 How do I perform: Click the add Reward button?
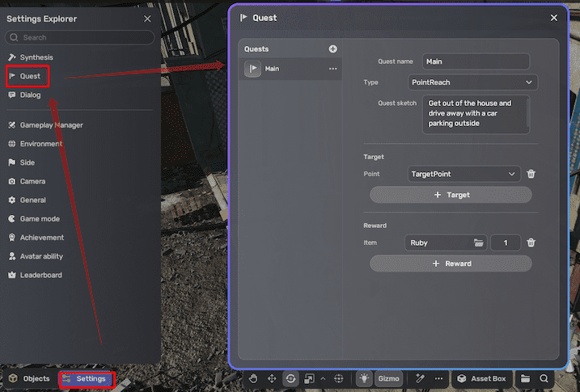click(x=451, y=263)
